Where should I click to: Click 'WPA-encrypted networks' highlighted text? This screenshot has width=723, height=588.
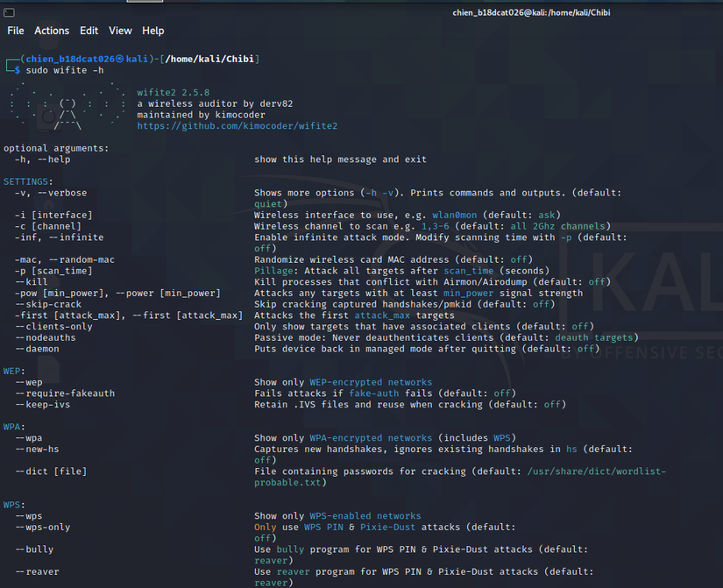pyautogui.click(x=371, y=438)
